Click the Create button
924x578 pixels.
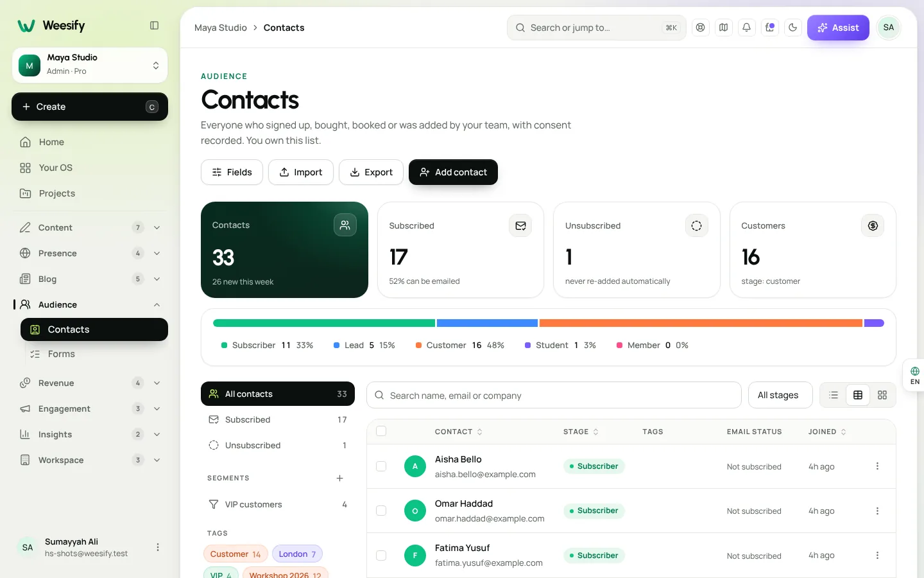(90, 107)
